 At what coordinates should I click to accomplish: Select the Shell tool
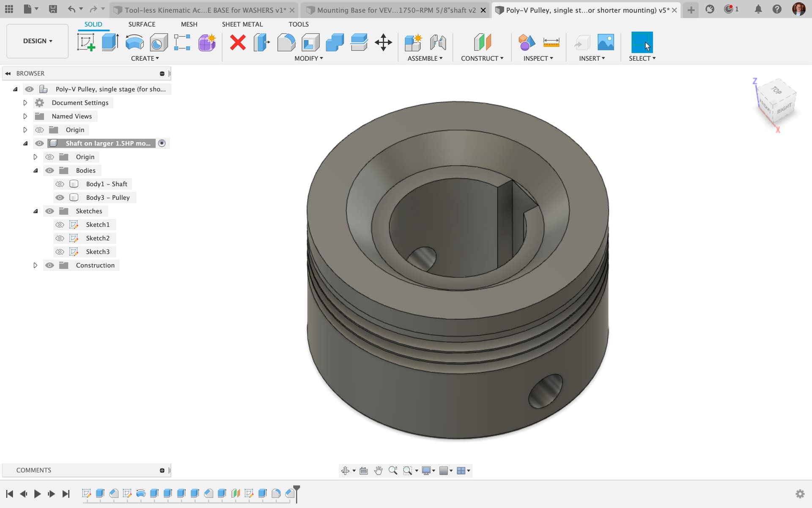point(310,42)
